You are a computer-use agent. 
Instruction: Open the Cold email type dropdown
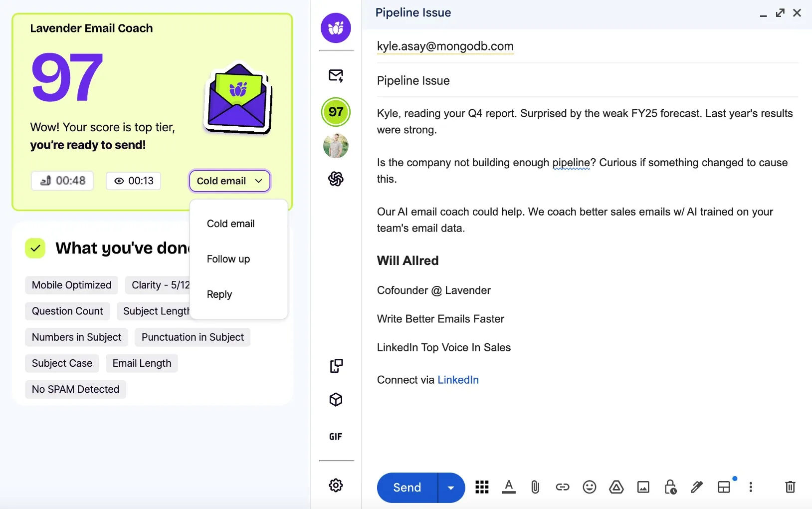[x=229, y=181]
